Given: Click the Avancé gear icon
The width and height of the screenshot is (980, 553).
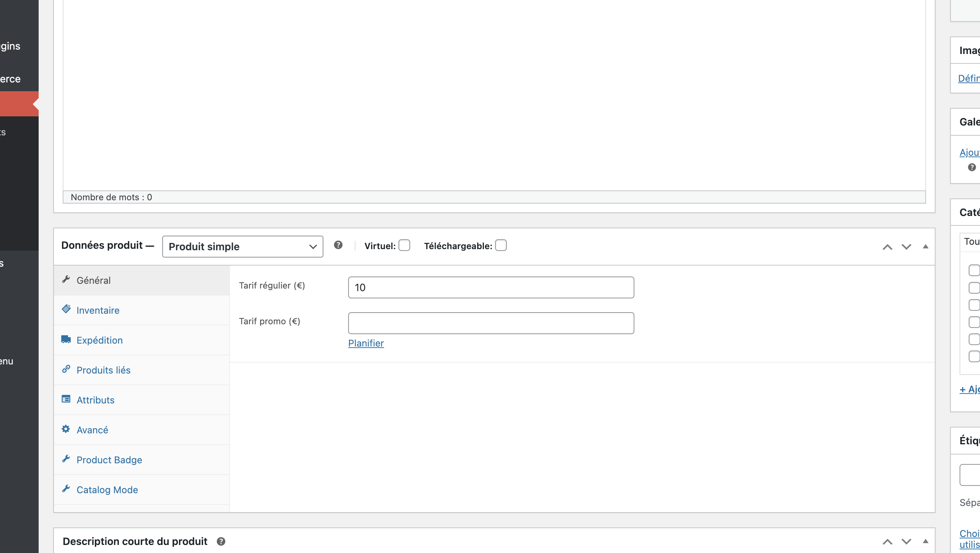Looking at the screenshot, I should [x=66, y=429].
